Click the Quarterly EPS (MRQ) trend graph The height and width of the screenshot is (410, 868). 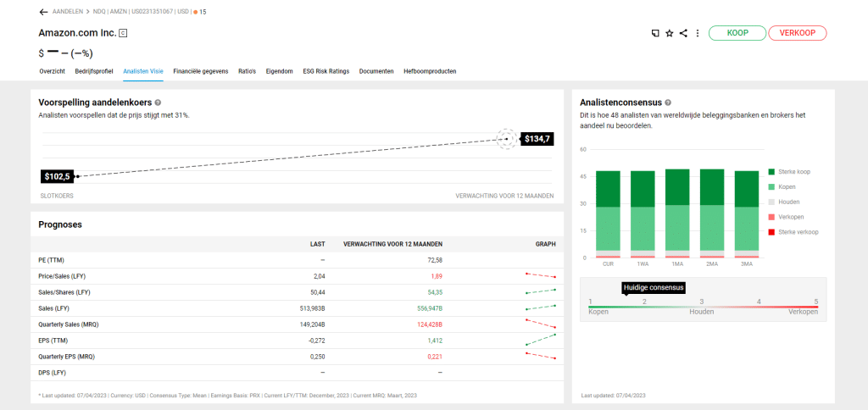click(540, 355)
